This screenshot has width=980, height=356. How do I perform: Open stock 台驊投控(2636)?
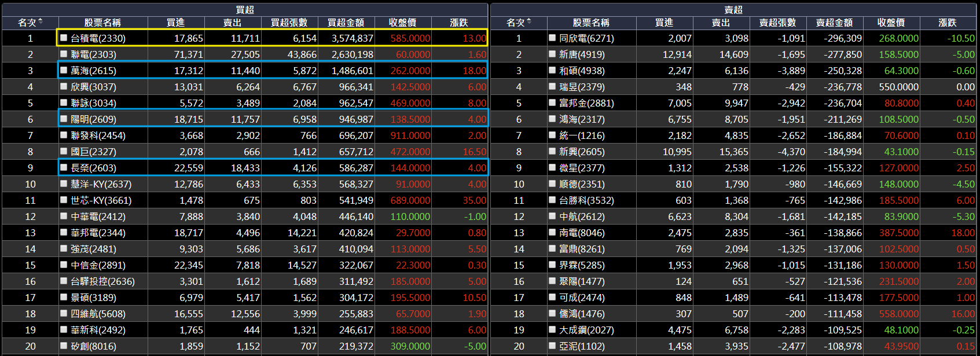pos(102,281)
